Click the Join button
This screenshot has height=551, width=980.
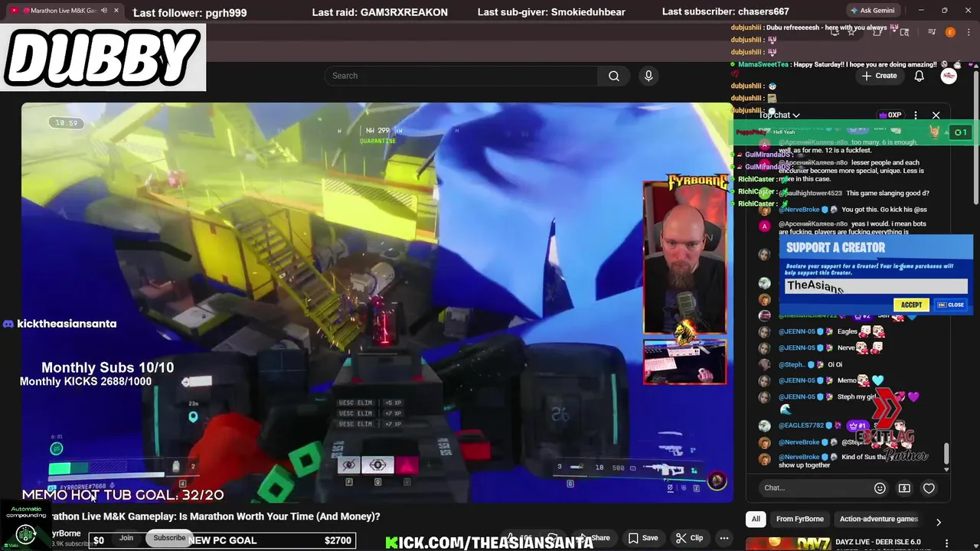click(126, 538)
